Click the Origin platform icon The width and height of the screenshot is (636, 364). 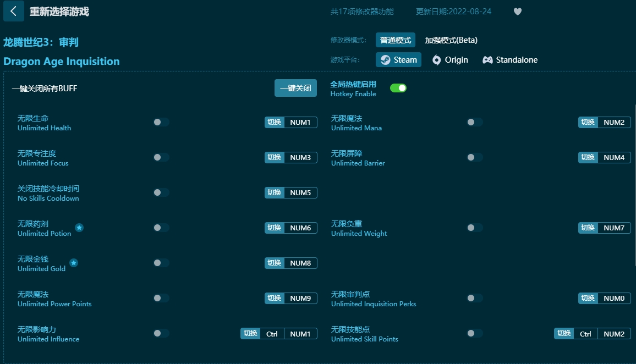coord(436,60)
